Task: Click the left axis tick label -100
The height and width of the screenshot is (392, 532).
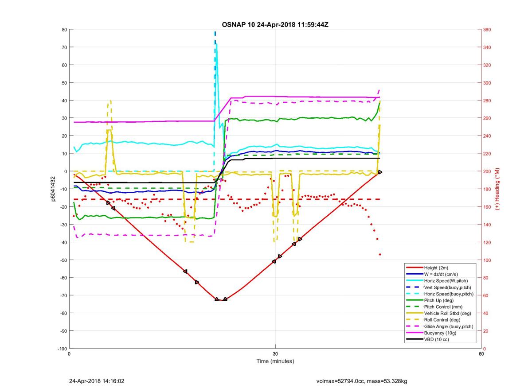Action: click(x=62, y=349)
